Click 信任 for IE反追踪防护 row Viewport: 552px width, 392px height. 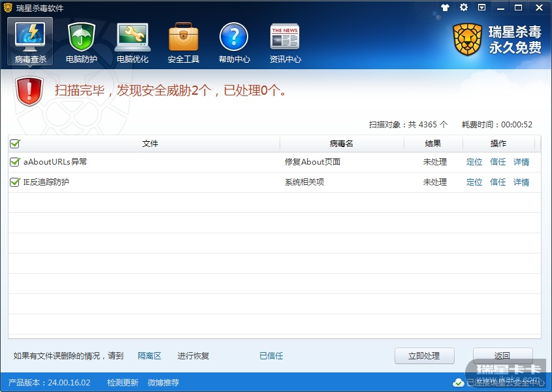click(498, 182)
